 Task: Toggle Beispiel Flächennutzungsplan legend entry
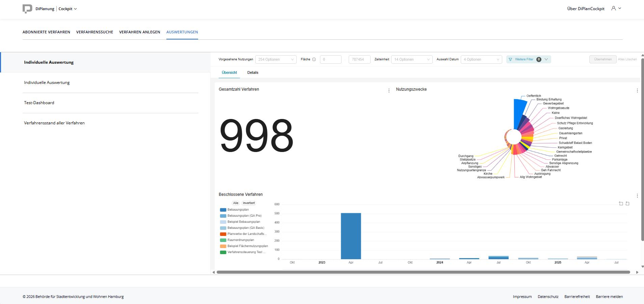click(x=247, y=246)
